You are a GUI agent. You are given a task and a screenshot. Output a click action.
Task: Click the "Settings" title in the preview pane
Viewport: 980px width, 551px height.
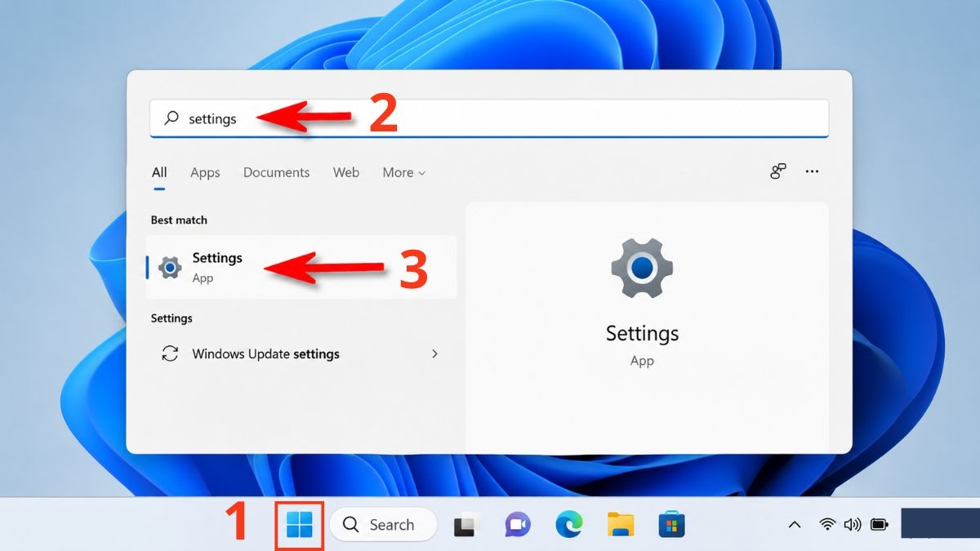642,334
